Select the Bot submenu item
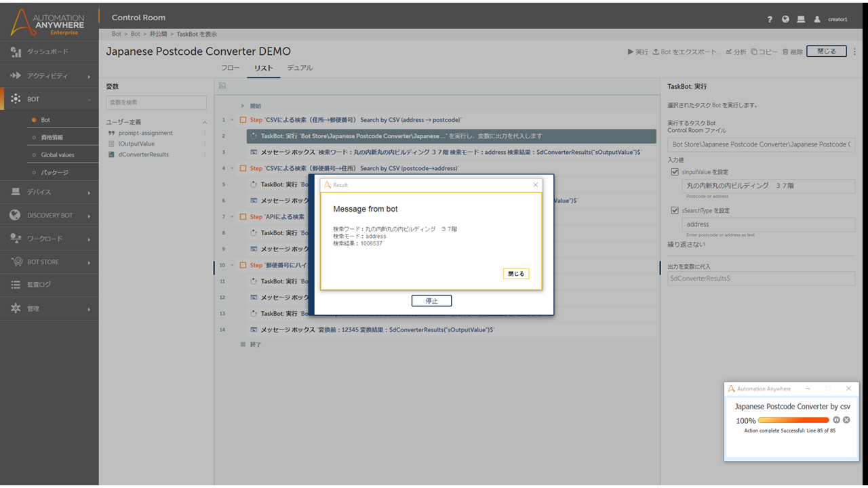This screenshot has height=488, width=868. (x=45, y=120)
